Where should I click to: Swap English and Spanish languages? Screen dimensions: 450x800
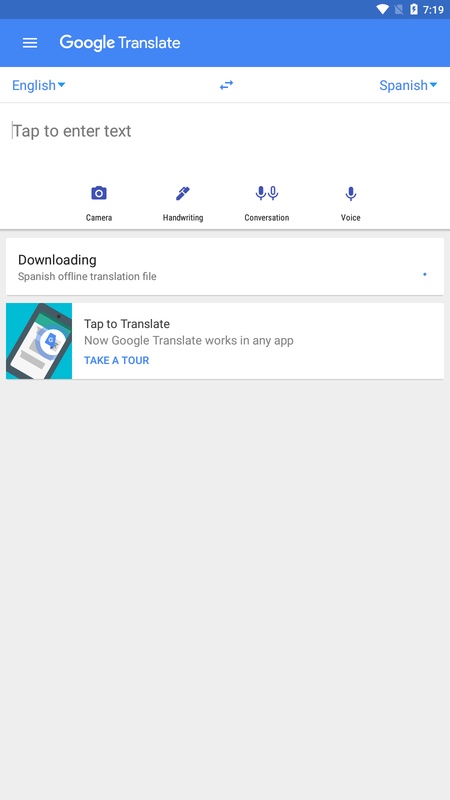pos(227,85)
